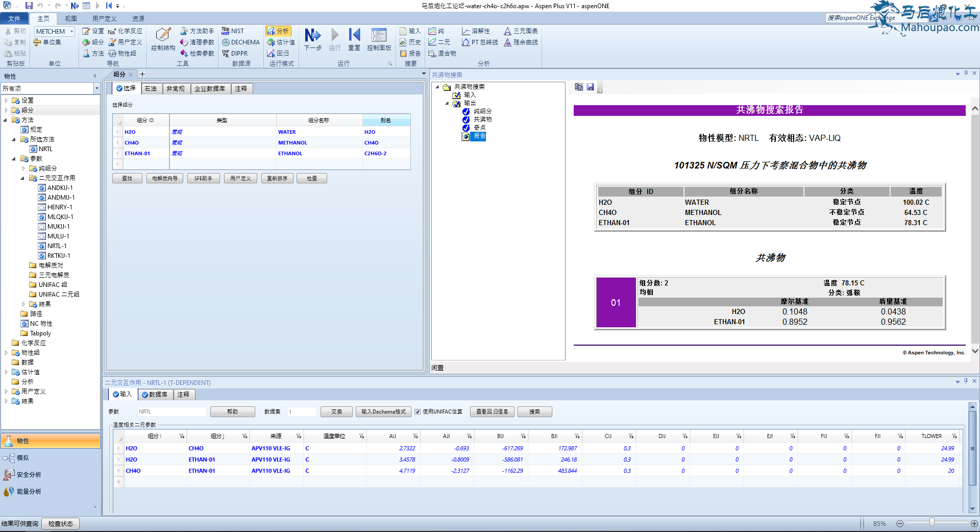Open the METCHEM unit set dropdown
This screenshot has height=532, width=980.
[71, 32]
